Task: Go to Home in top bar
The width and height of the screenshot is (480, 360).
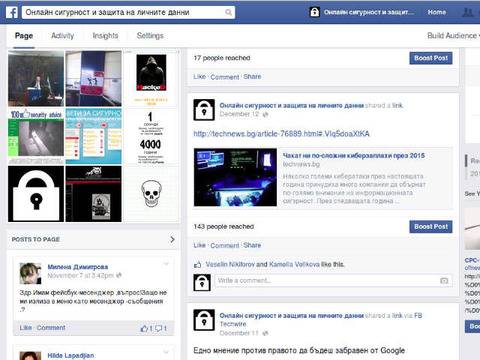Action: click(x=437, y=12)
